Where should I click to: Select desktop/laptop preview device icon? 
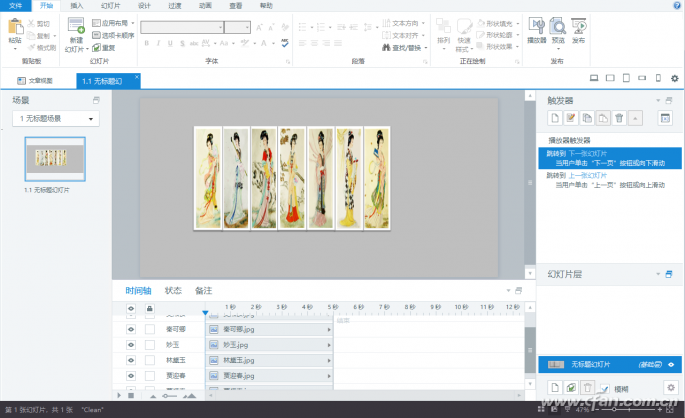(x=594, y=78)
